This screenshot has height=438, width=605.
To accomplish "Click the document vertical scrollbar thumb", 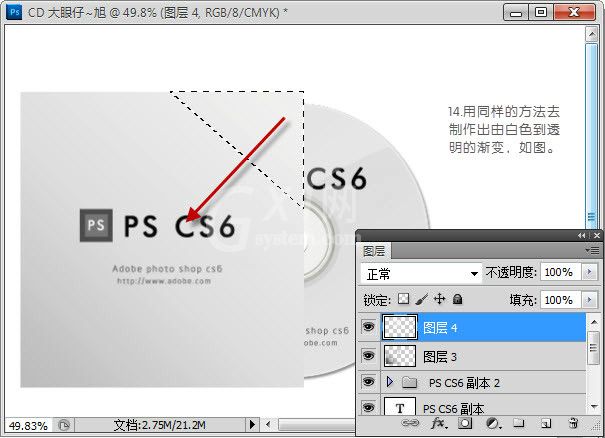I will [591, 135].
